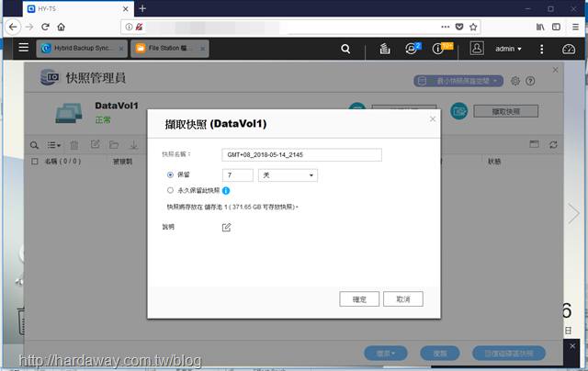The width and height of the screenshot is (588, 371).
Task: Go back in browser
Action: pyautogui.click(x=13, y=27)
